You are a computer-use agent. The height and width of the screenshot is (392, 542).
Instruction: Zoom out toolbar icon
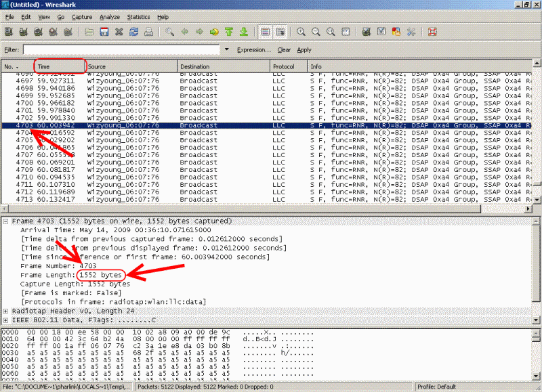[316, 32]
